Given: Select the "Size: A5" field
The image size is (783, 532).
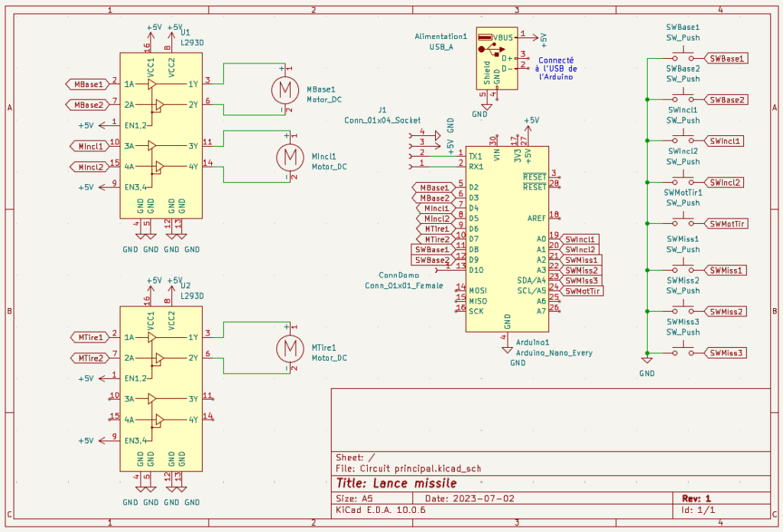Looking at the screenshot, I should (x=354, y=498).
